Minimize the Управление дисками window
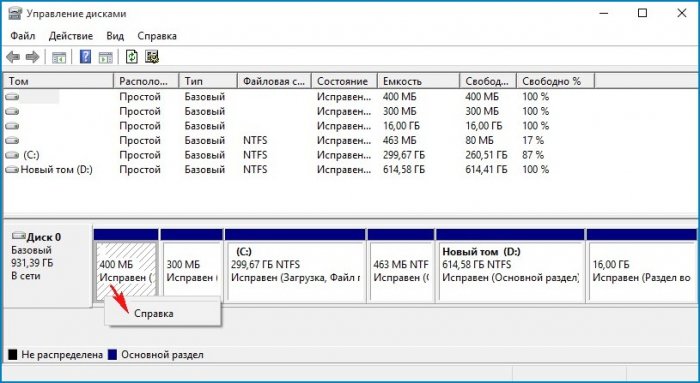The width and height of the screenshot is (700, 383). pos(604,13)
